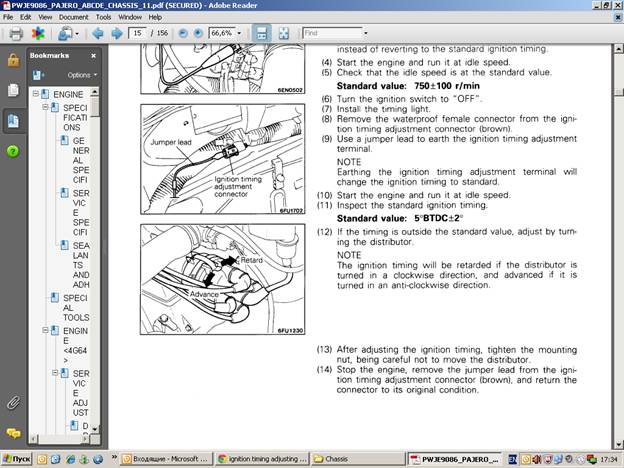The height and width of the screenshot is (468, 624).
Task: Toggle fit one full page icon
Action: [284, 33]
